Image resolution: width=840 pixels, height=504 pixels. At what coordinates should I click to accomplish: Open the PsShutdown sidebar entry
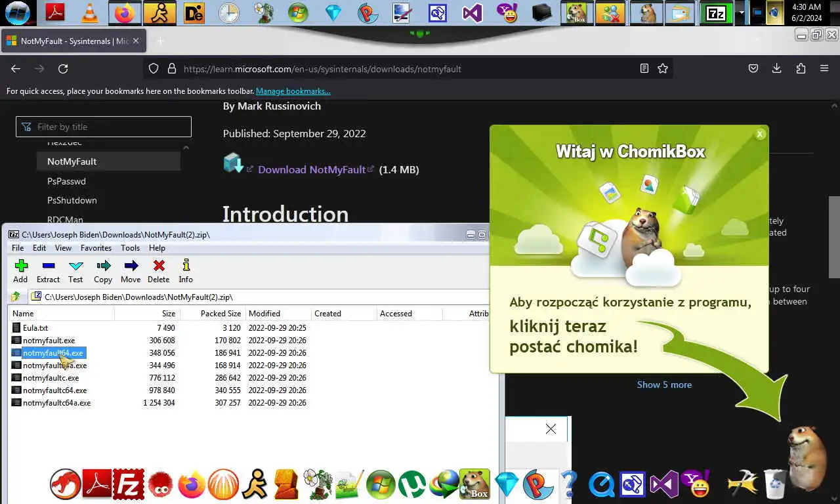[72, 200]
